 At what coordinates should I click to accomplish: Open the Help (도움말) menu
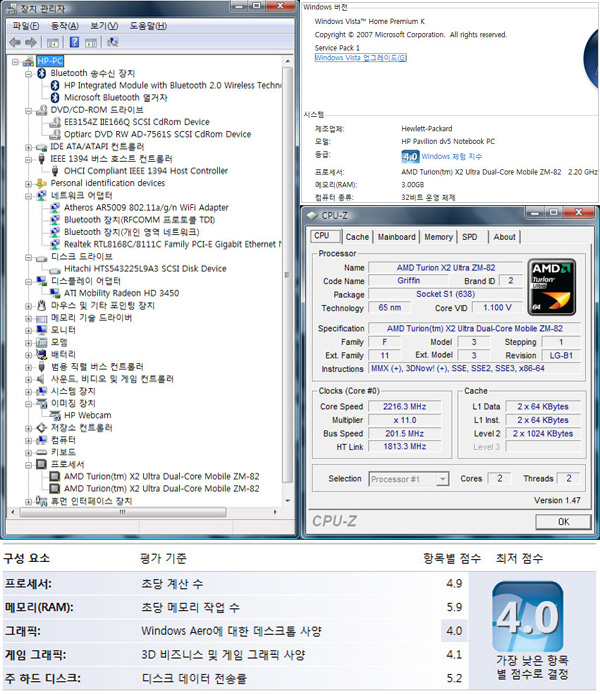coord(148,26)
